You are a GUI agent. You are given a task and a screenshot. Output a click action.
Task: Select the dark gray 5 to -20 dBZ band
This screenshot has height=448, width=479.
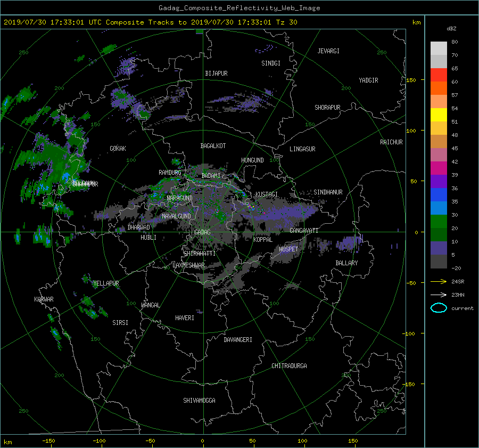click(439, 262)
